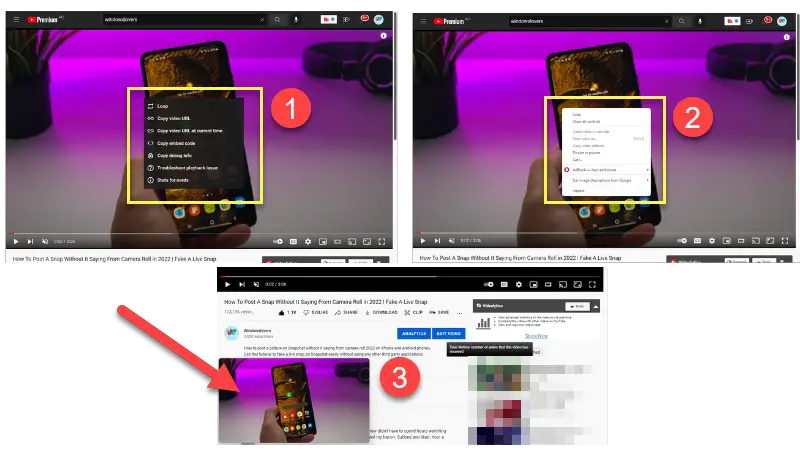Click blue Edit Video button
800x450 pixels.
click(449, 333)
